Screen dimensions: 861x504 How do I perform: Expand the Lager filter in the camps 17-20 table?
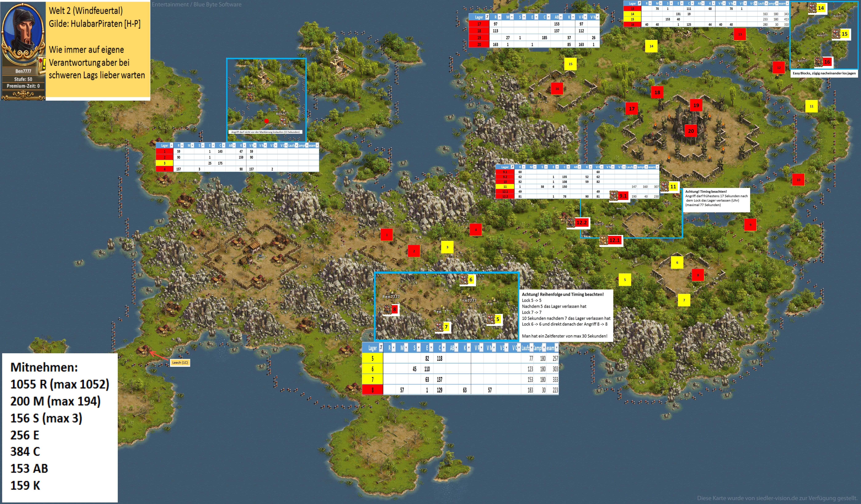coord(487,17)
